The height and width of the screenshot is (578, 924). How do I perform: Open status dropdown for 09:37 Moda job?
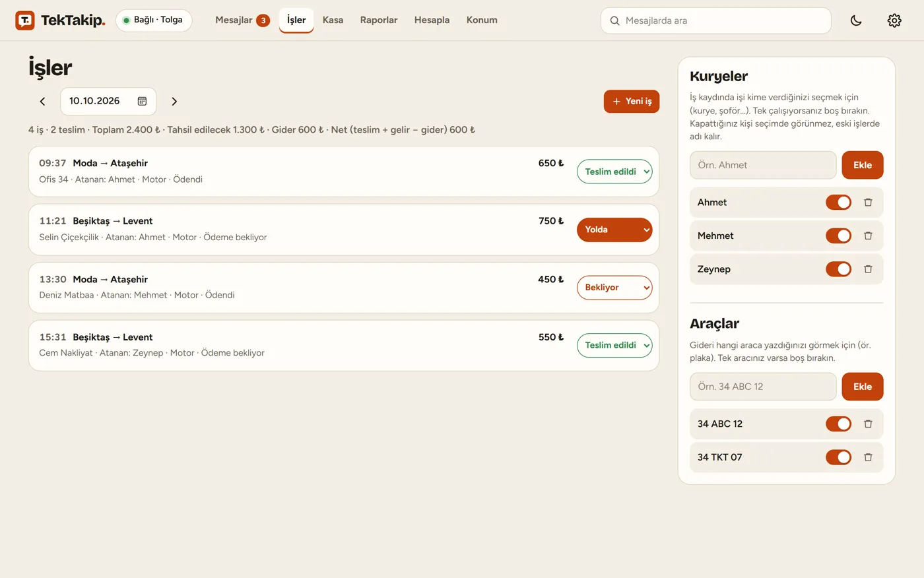[614, 172]
